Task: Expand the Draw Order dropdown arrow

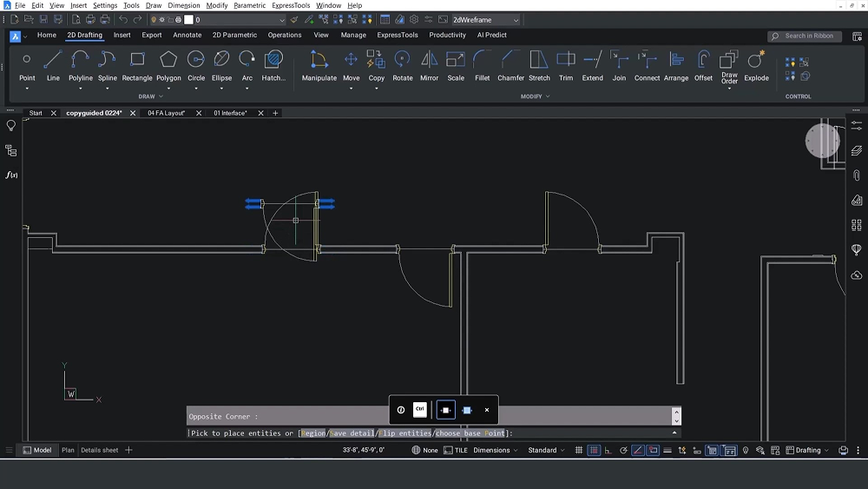Action: coord(729,88)
